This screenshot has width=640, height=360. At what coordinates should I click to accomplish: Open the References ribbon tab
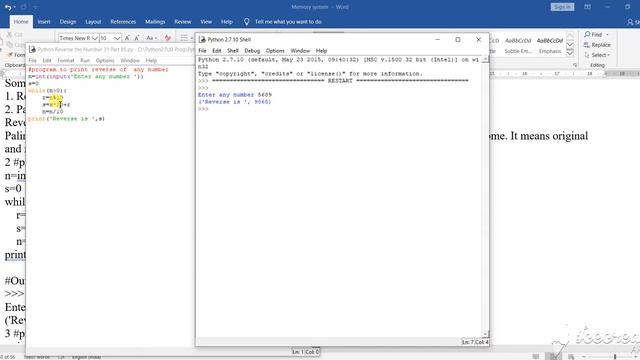123,22
